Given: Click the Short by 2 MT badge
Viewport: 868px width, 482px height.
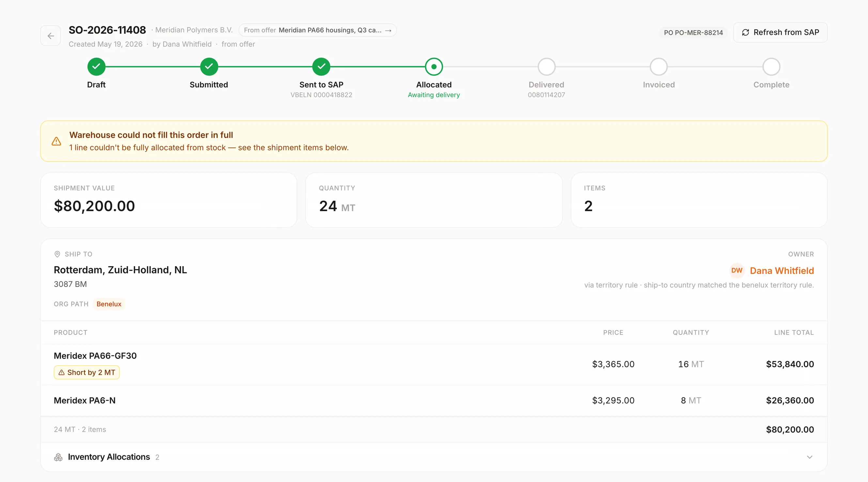Looking at the screenshot, I should (x=86, y=372).
